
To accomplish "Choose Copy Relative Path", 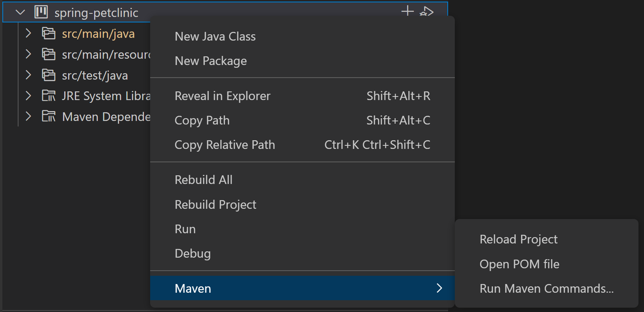I will (x=225, y=145).
